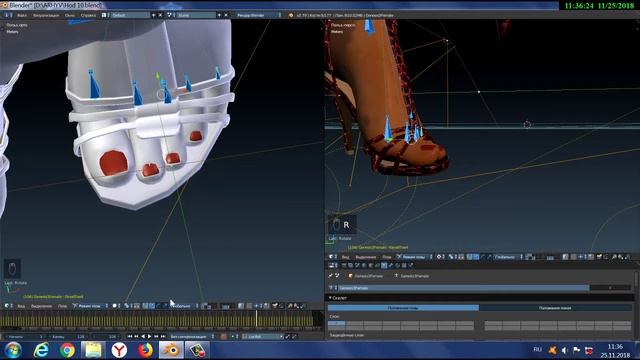The height and width of the screenshot is (360, 640).
Task: Toggle the first armature layer button
Action: click(x=337, y=323)
